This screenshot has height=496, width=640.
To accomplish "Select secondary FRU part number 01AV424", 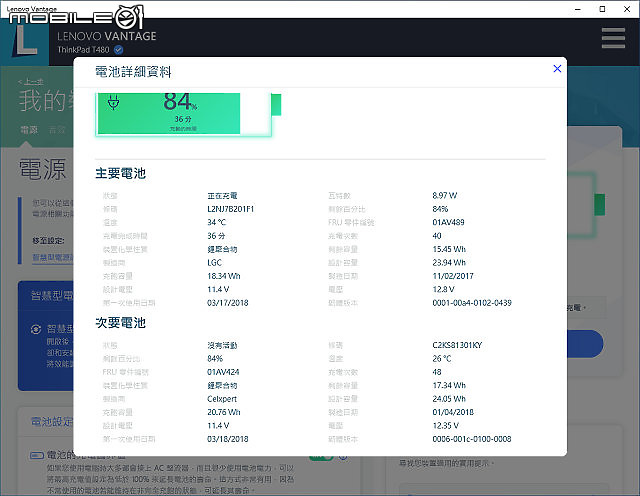I will click(223, 372).
